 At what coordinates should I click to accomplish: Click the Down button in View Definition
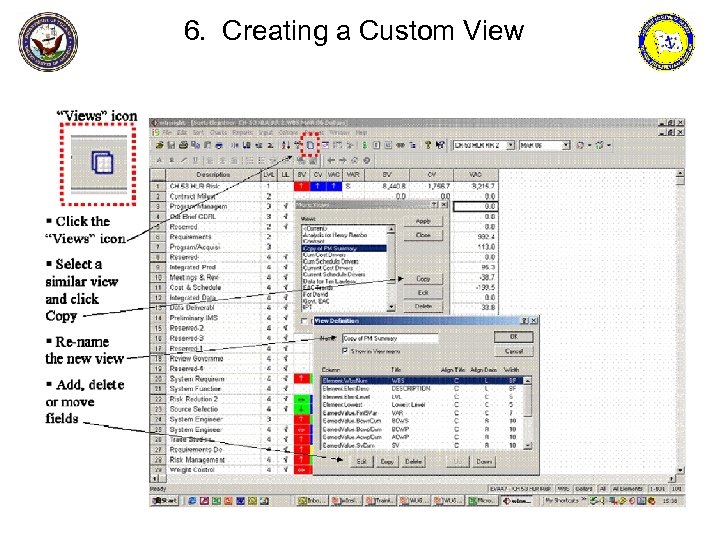point(484,461)
